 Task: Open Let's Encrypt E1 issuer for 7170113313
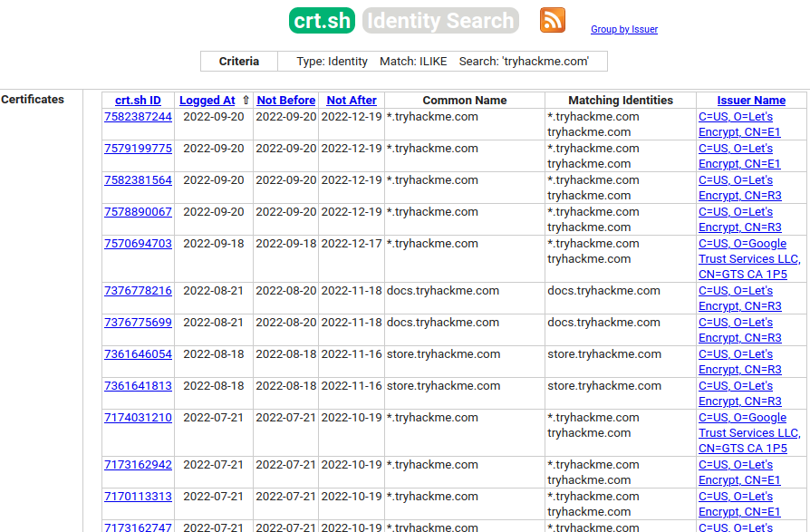tap(739, 504)
